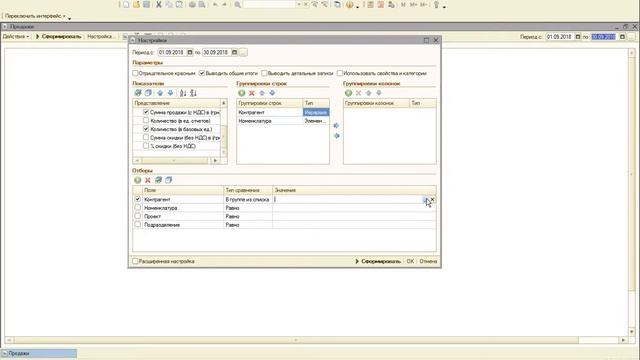Open calendar for the end date in Настройки
Image resolution: width=640 pixels, height=360 pixels.
tap(234, 52)
